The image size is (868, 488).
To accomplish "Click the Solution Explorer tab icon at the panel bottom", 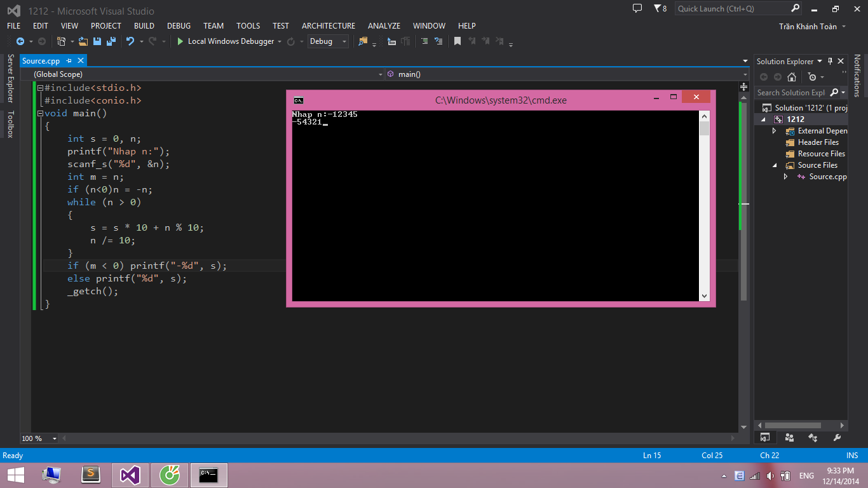I will pyautogui.click(x=764, y=437).
